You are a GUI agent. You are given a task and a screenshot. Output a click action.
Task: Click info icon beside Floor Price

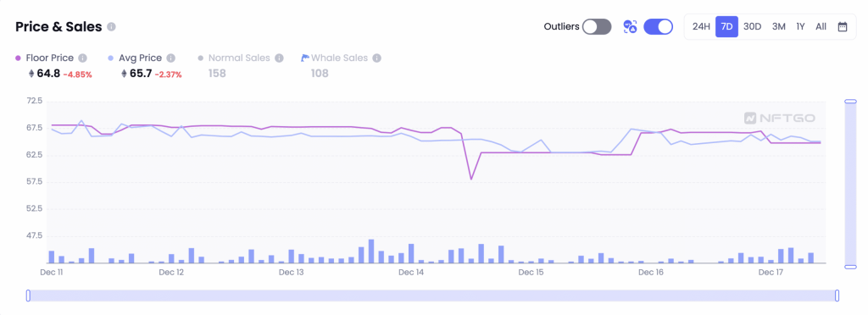[82, 58]
